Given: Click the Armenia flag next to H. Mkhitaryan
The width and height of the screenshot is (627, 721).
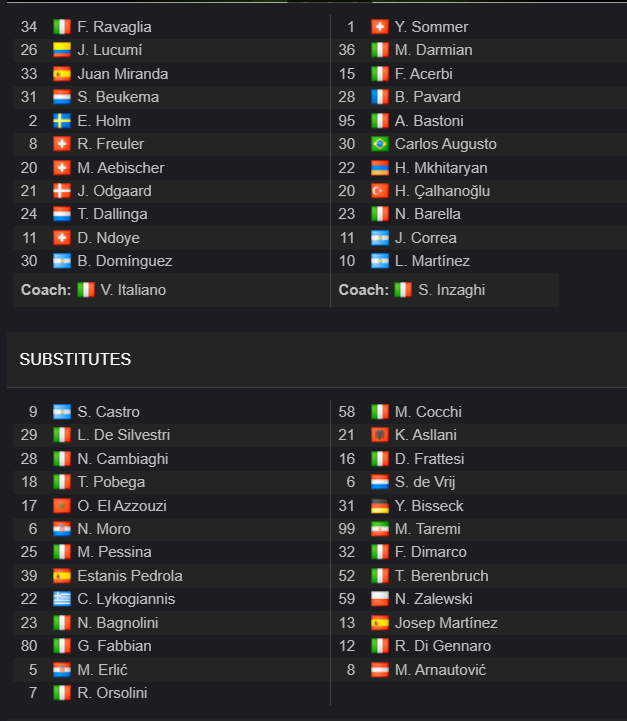Looking at the screenshot, I should 380,168.
